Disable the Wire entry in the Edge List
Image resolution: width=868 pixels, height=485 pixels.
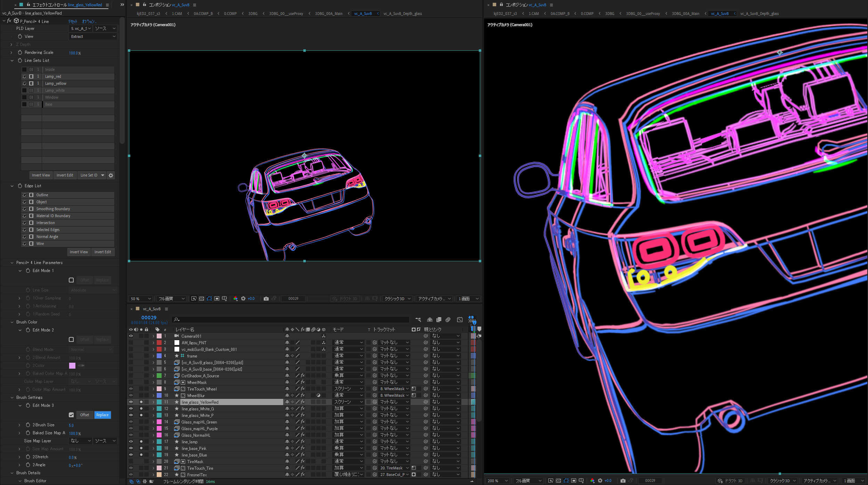pos(24,244)
